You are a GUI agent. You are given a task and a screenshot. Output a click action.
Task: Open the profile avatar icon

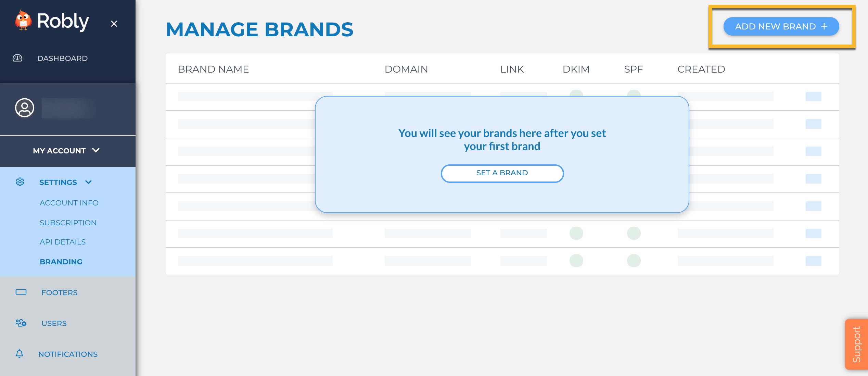24,108
